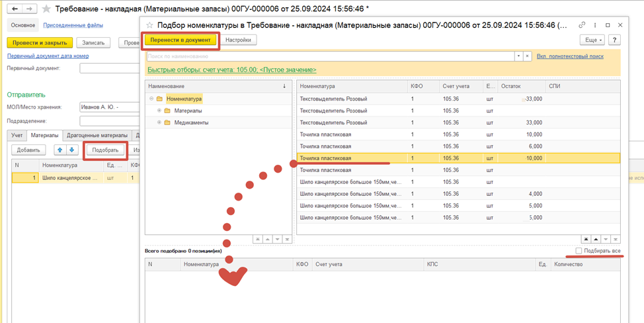
Task: Move row down with blue arrow in Материалы tab
Action: point(71,150)
